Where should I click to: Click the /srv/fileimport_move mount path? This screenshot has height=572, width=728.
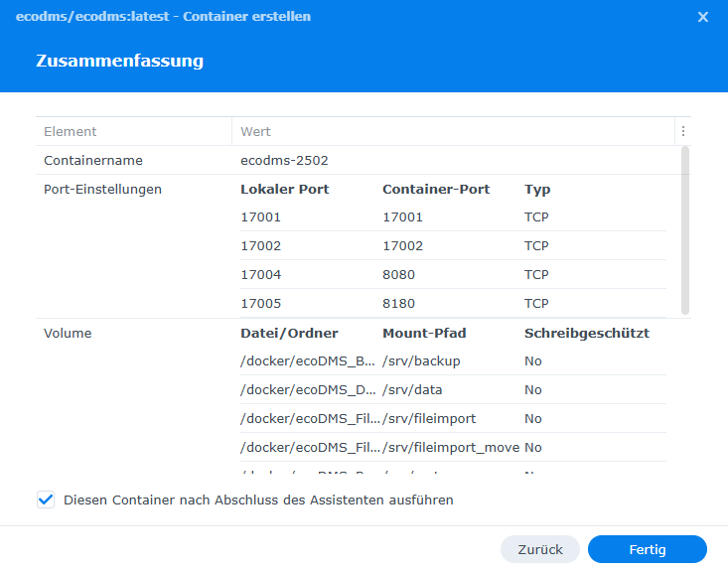click(451, 448)
